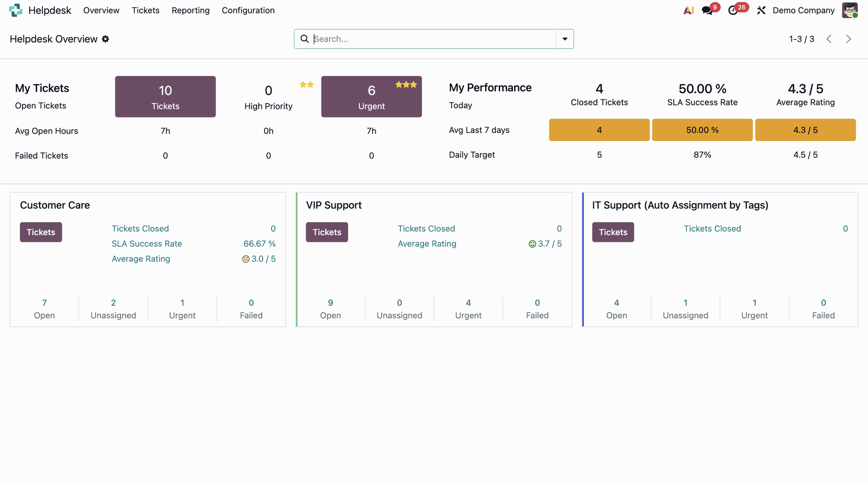Click 0 Failed in VIP Support

(x=538, y=309)
